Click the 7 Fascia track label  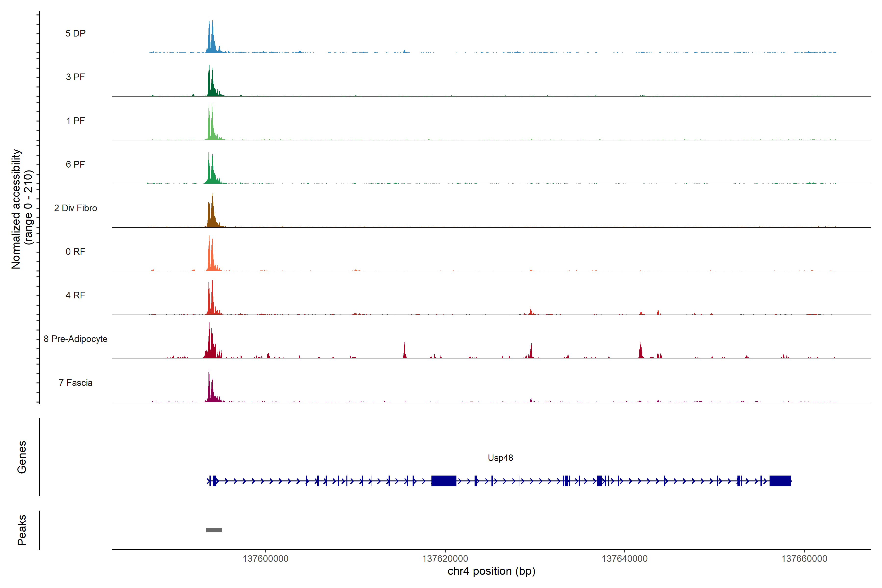[x=75, y=382]
